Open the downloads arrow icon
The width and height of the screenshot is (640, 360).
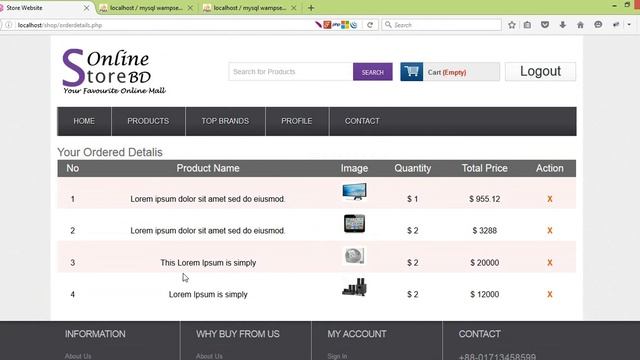563,25
